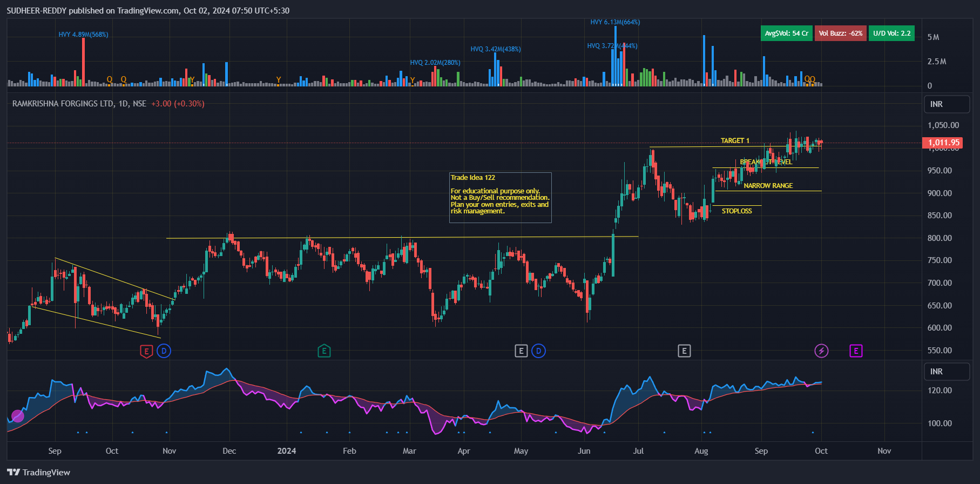Click the 950.00 price axis label

(940, 171)
